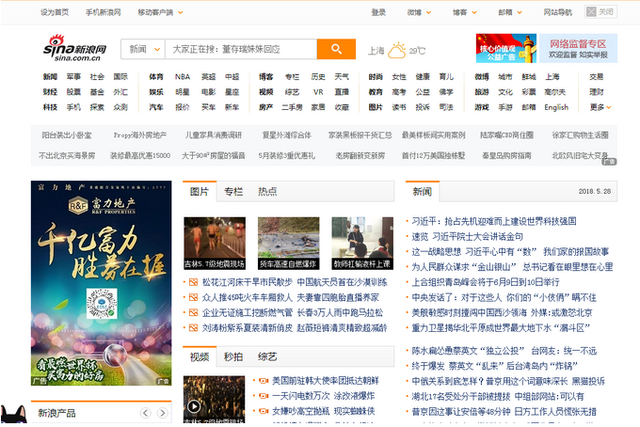Click image icon beside 众人推45吨火车 headline
Screen dimensions: 640x427
(193, 297)
